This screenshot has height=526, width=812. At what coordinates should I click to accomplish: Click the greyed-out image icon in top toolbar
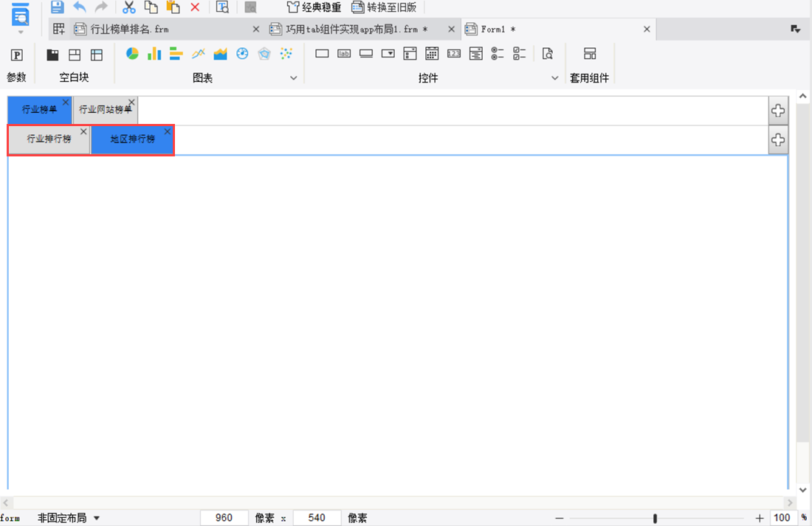251,7
